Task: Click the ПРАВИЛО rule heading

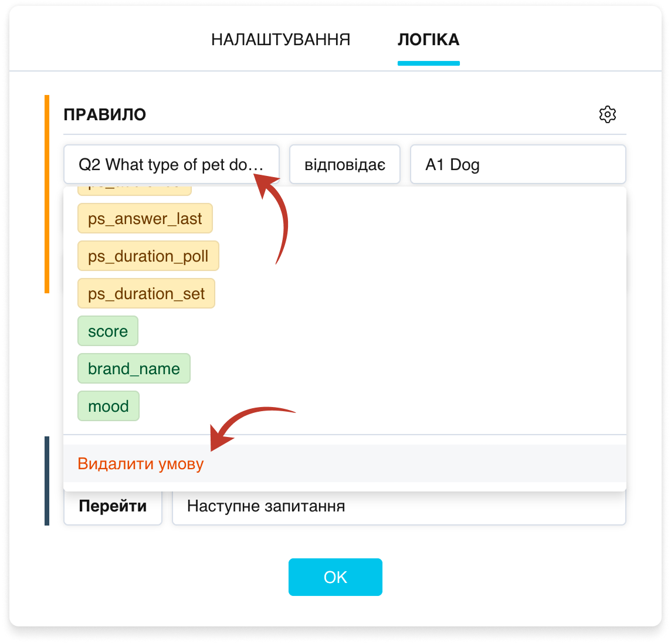Action: pyautogui.click(x=105, y=114)
